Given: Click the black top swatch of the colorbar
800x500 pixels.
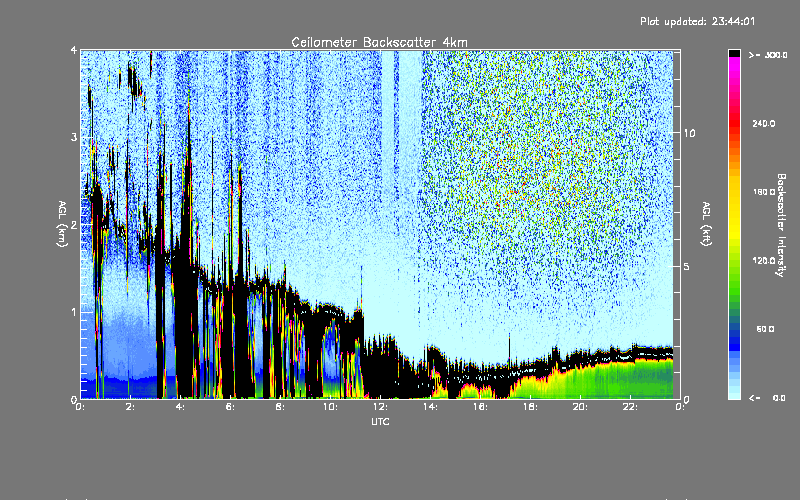Looking at the screenshot, I should click(734, 53).
